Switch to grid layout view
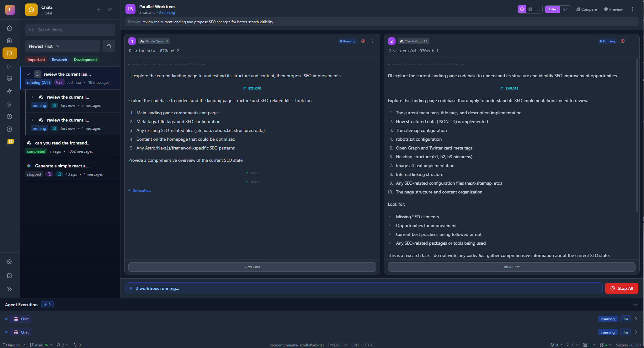 [x=530, y=9]
